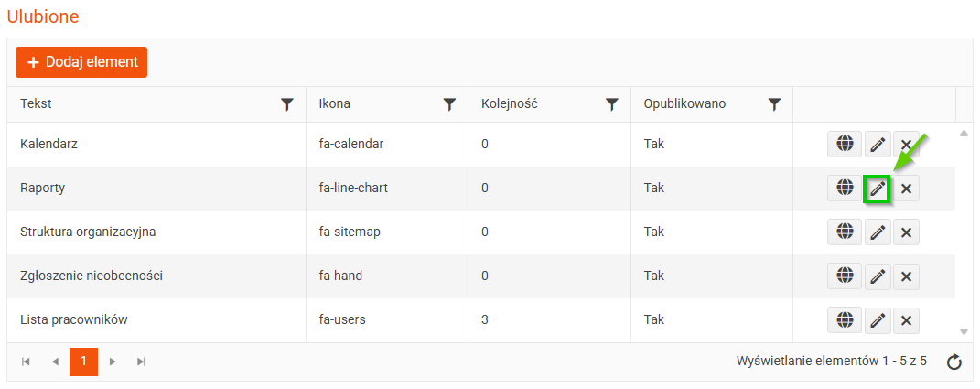Click the globe icon for Kalendarz row

pos(845,144)
